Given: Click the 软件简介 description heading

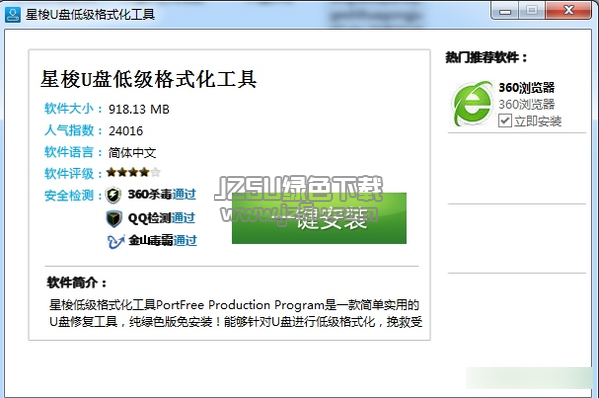Looking at the screenshot, I should coord(77,283).
